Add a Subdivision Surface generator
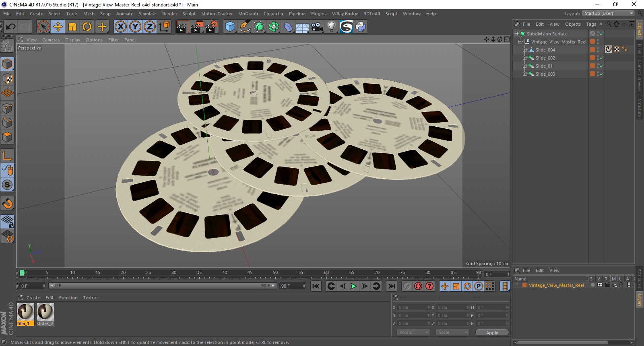This screenshot has height=346, width=644. [x=259, y=27]
